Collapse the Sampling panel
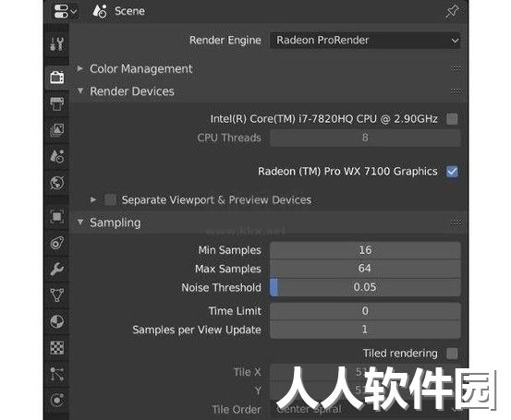Image resolution: width=511 pixels, height=420 pixels. point(80,222)
